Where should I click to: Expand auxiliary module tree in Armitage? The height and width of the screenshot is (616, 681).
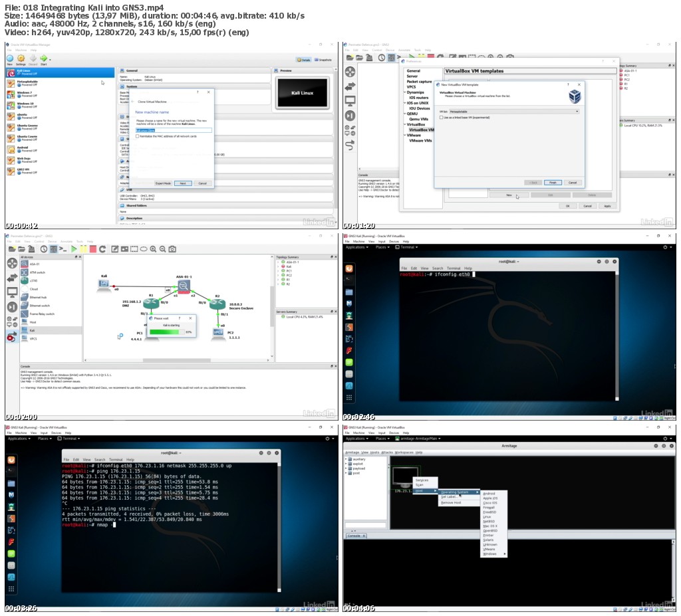point(346,459)
